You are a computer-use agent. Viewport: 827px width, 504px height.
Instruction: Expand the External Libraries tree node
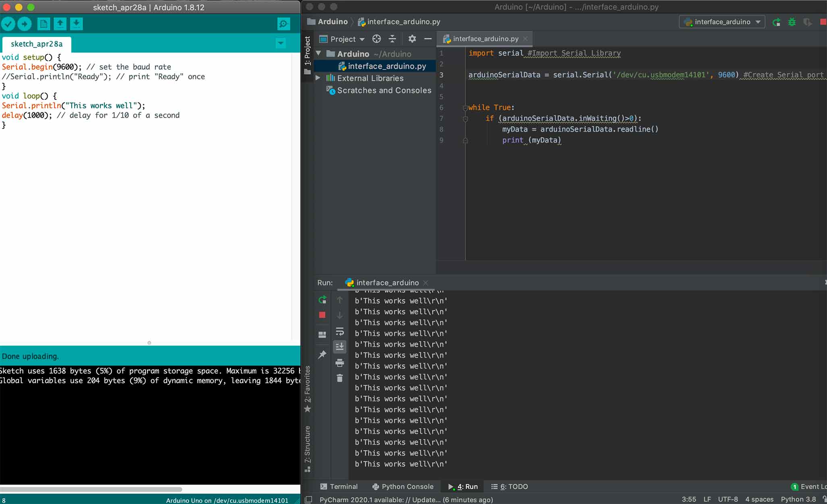click(x=318, y=78)
